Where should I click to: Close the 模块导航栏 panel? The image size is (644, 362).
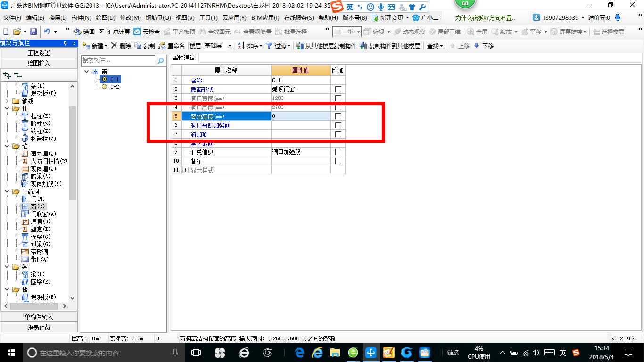[74, 43]
